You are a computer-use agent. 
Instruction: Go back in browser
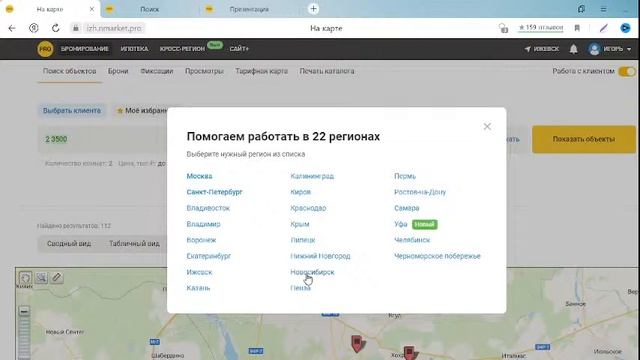[12, 28]
